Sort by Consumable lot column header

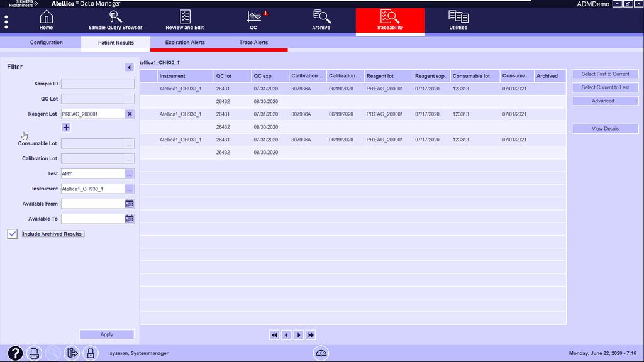(475, 76)
